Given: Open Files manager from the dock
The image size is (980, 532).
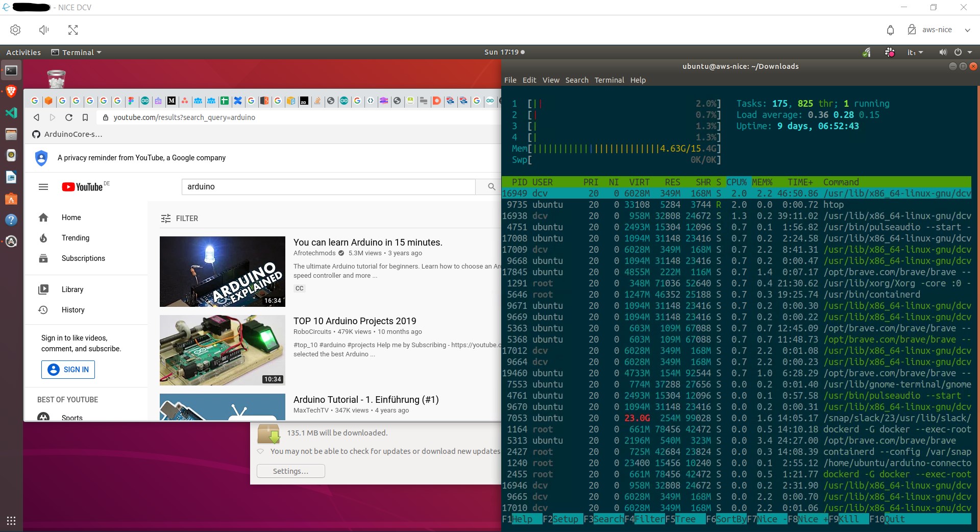Looking at the screenshot, I should (x=11, y=134).
